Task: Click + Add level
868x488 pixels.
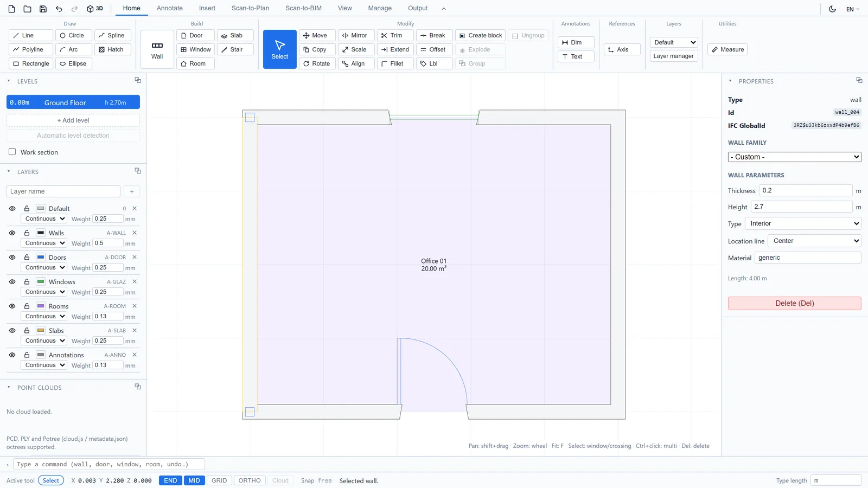Action: [73, 120]
